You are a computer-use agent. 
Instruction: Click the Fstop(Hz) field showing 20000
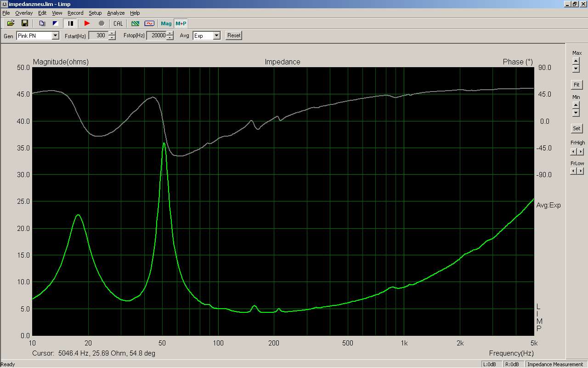(x=156, y=36)
